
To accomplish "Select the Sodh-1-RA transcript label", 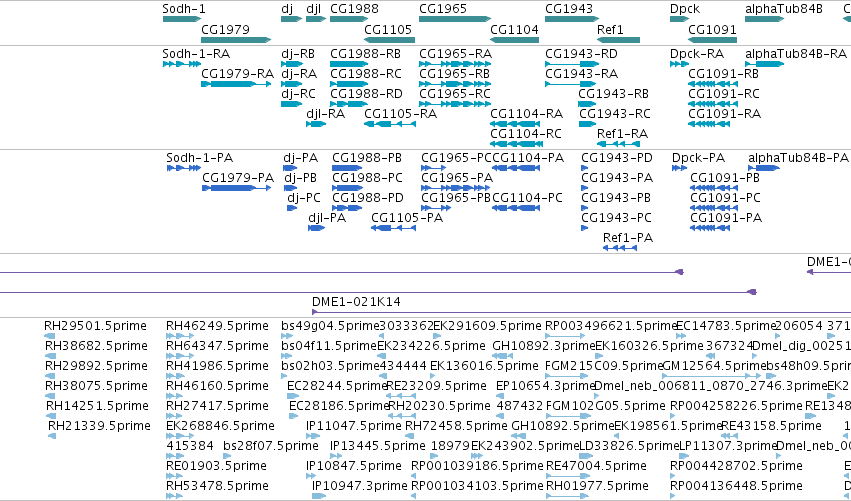I will [196, 54].
